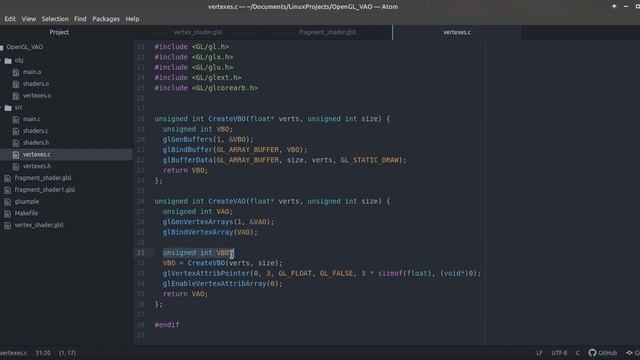The width and height of the screenshot is (640, 360).
Task: Click the glBufferData code line
Action: click(x=284, y=160)
